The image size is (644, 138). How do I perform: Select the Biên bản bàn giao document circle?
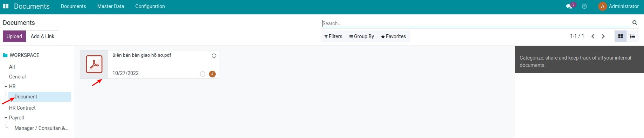coord(214,56)
